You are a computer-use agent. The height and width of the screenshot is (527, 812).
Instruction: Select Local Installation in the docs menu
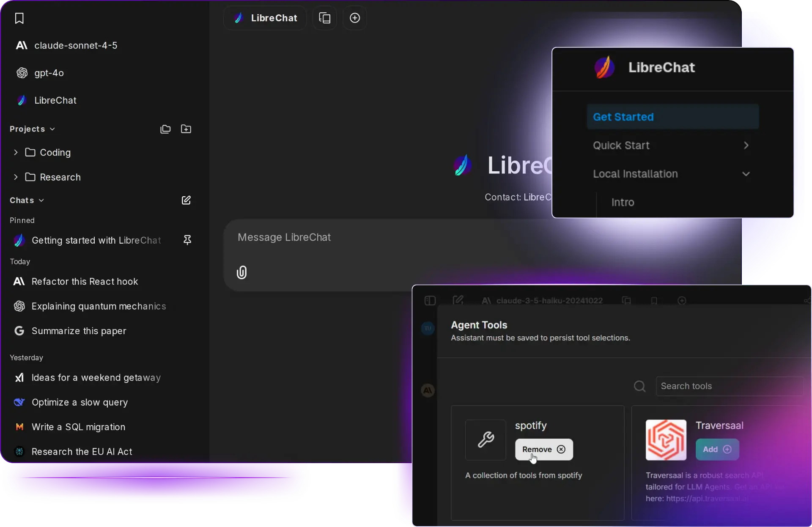coord(635,174)
